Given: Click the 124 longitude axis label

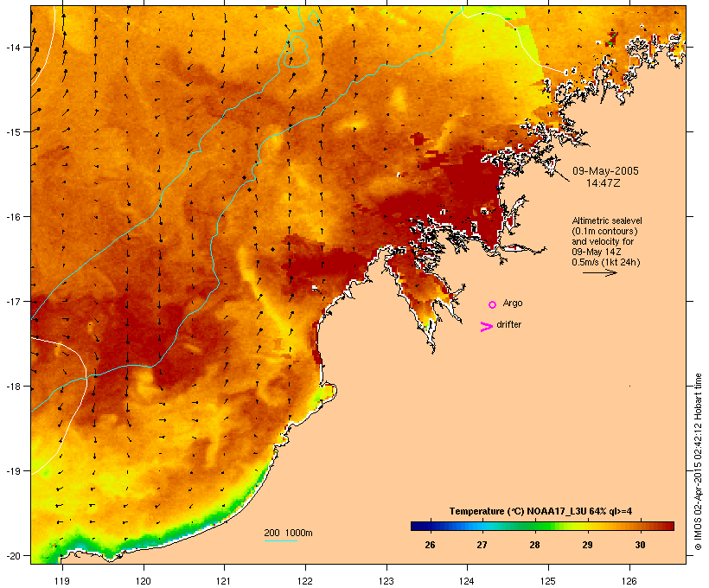Looking at the screenshot, I should click(x=467, y=581).
